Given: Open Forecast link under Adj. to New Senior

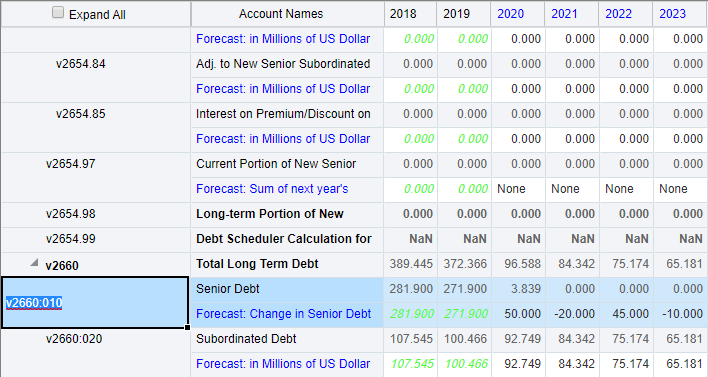Looking at the screenshot, I should pyautogui.click(x=283, y=89).
